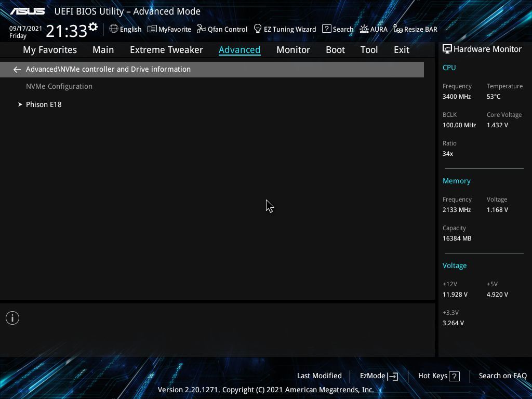Image resolution: width=532 pixels, height=399 pixels.
Task: Click the Hot Keys question mark icon
Action: tap(454, 376)
